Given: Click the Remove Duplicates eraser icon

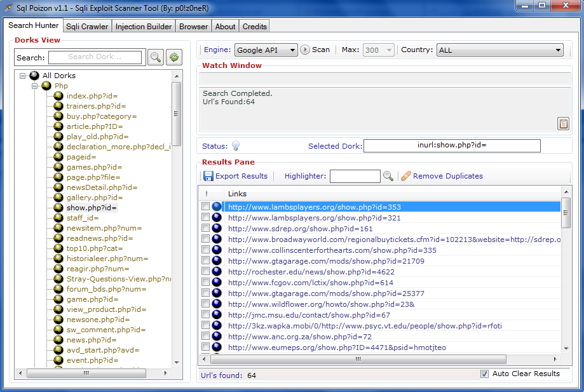Looking at the screenshot, I should point(406,176).
